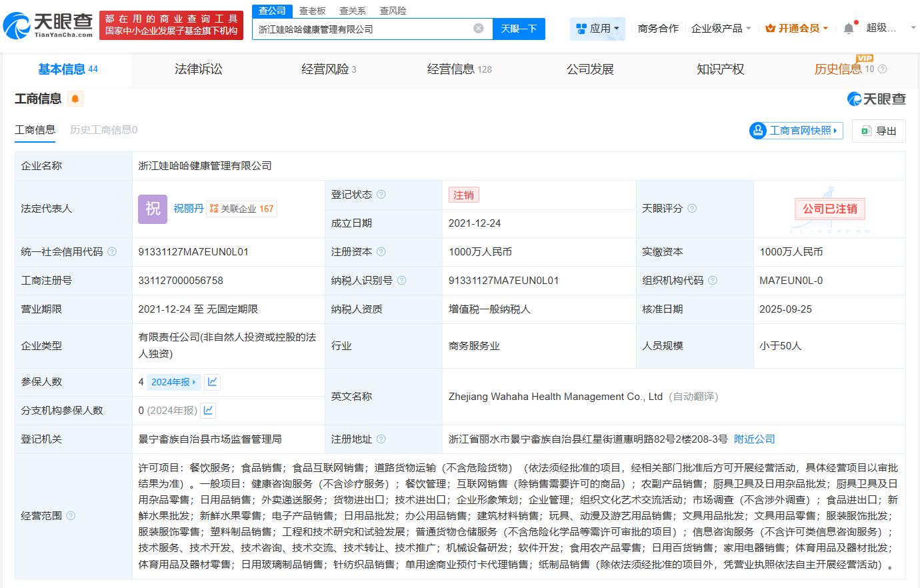Click the orange alert bell beside 工商信息
The height and width of the screenshot is (588, 920).
(x=75, y=99)
